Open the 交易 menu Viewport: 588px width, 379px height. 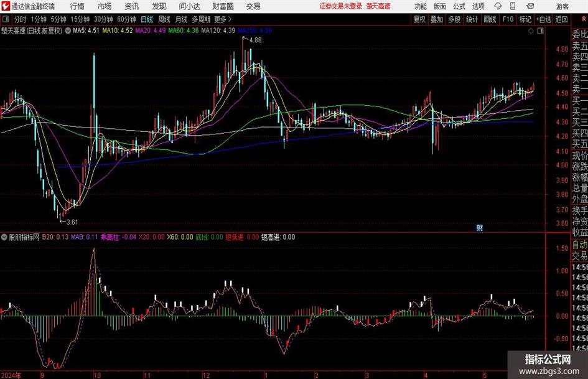coord(253,6)
